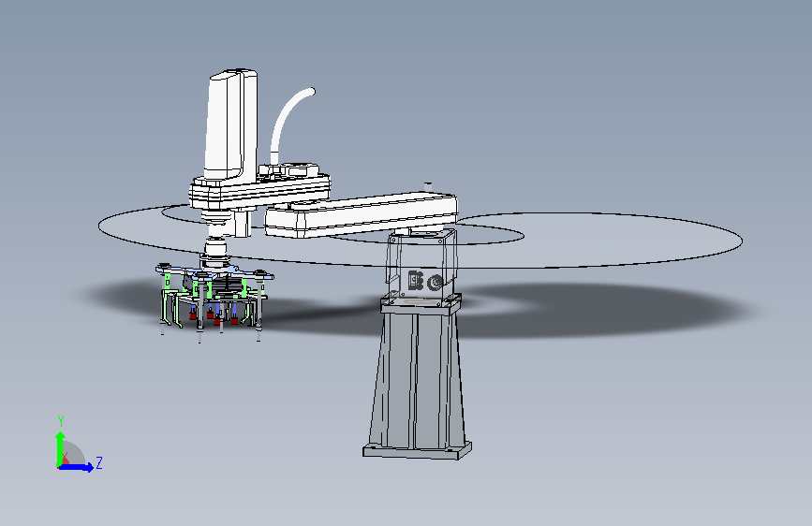
Task: Click the blue Z axis of the triad
Action: (76, 467)
